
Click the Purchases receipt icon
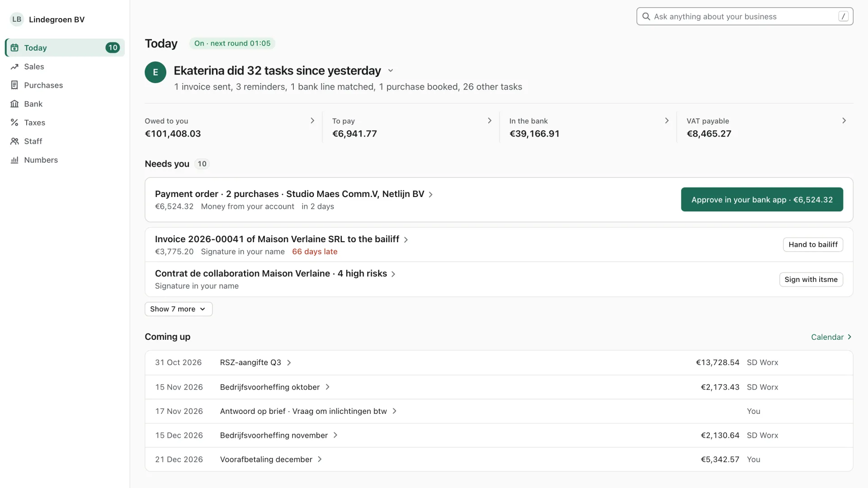[x=14, y=85]
